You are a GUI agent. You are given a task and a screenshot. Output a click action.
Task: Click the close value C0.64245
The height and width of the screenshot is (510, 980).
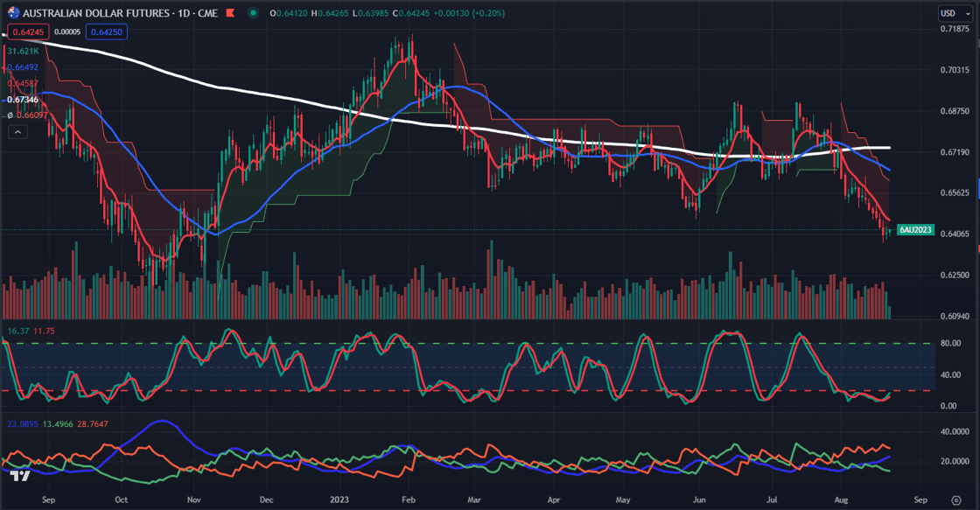click(411, 13)
